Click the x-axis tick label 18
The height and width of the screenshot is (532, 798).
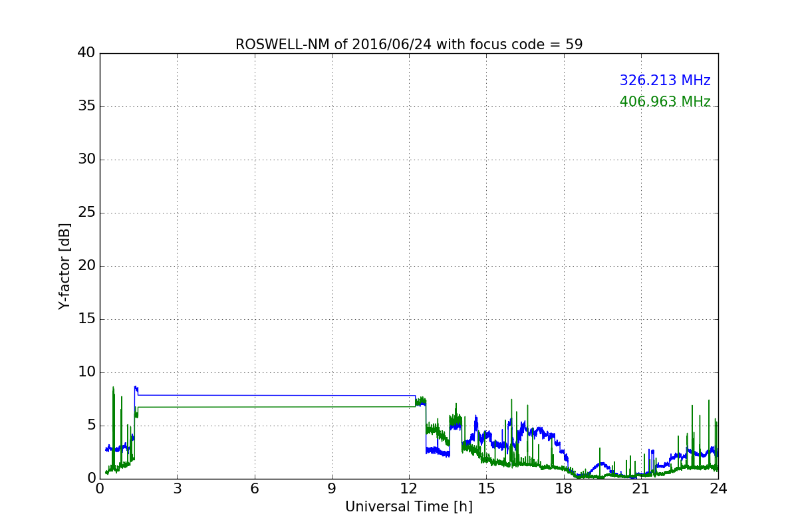click(x=564, y=489)
